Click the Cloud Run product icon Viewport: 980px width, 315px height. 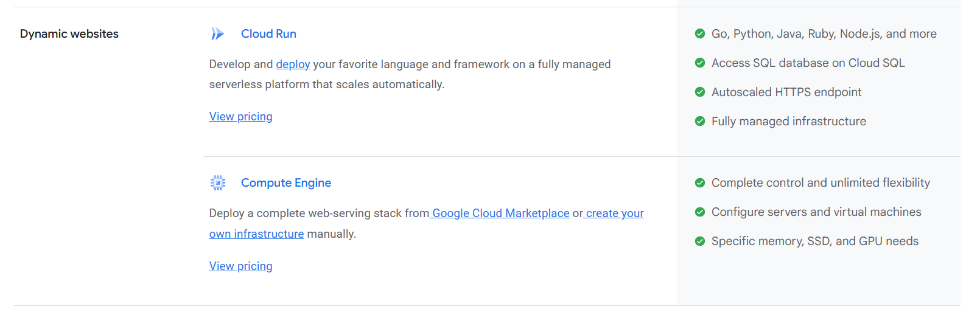point(217,34)
